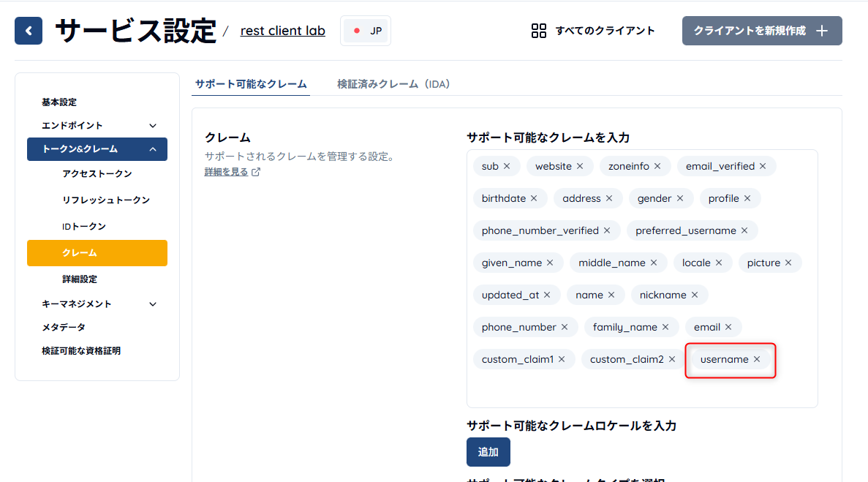Click the rest client lab breadcrumb link
Image resolution: width=868 pixels, height=482 pixels.
click(282, 31)
